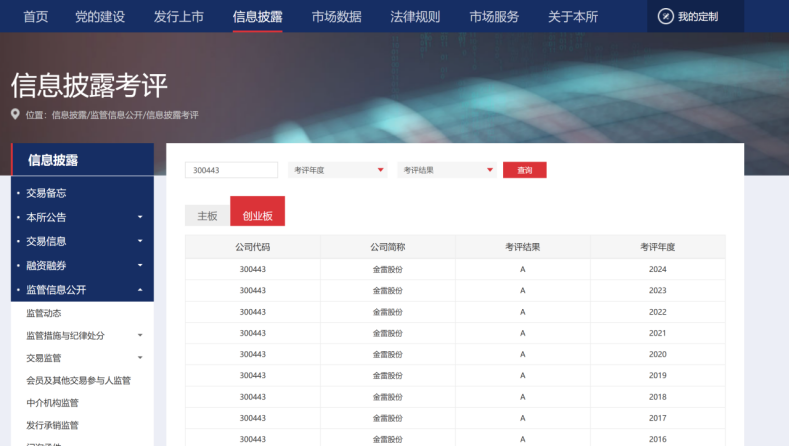This screenshot has height=446, width=790.
Task: Expand the 交易信息 sidebar arrow
Action: pyautogui.click(x=140, y=241)
